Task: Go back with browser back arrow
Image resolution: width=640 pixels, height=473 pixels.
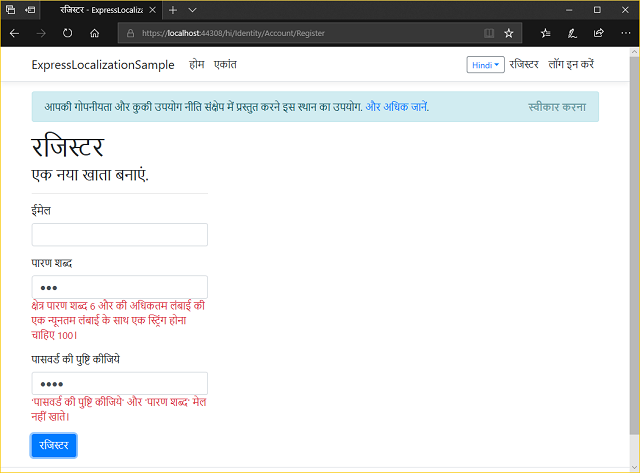Action: tap(14, 33)
